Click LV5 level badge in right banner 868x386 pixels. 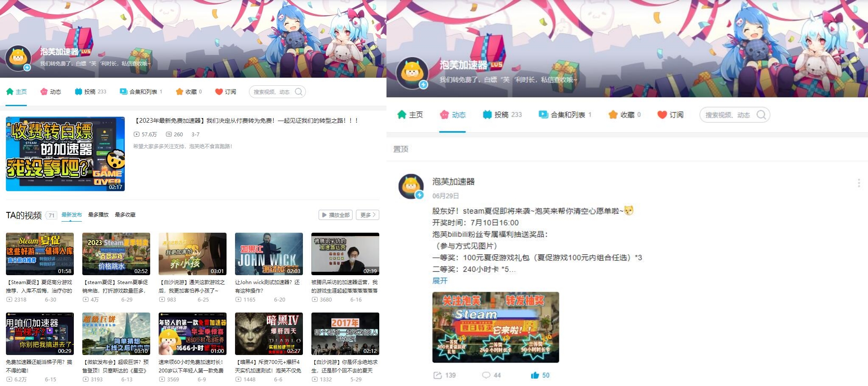point(497,65)
